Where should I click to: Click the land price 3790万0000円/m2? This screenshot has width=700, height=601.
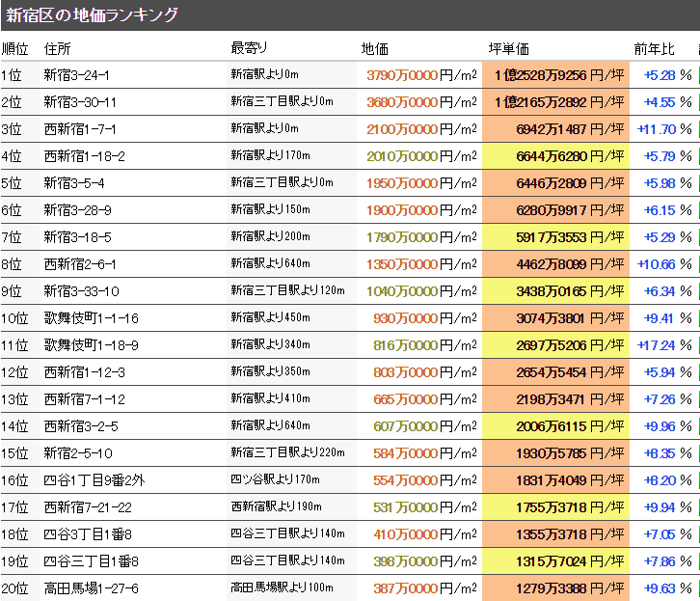click(421, 75)
